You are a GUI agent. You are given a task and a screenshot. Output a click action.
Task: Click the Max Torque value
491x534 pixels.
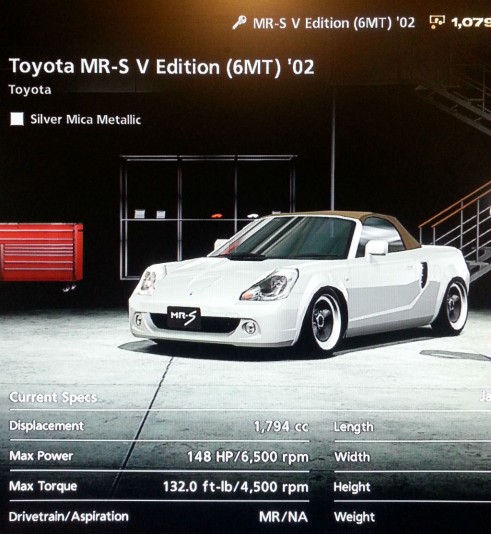(x=236, y=487)
